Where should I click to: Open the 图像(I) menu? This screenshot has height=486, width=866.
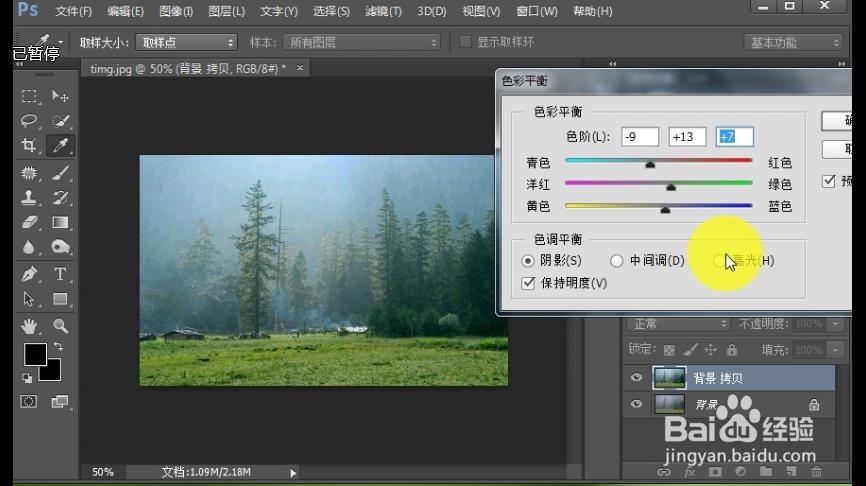(176, 11)
